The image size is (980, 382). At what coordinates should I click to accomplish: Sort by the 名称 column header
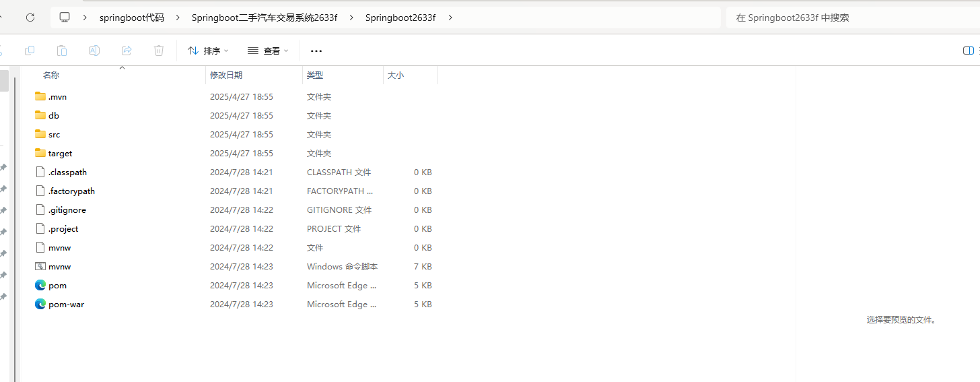(x=51, y=75)
